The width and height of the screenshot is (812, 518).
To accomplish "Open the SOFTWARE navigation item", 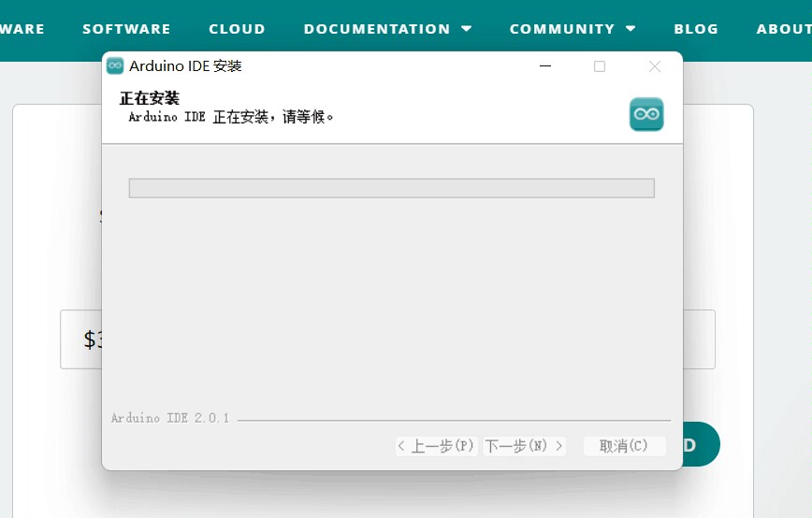I will click(126, 29).
